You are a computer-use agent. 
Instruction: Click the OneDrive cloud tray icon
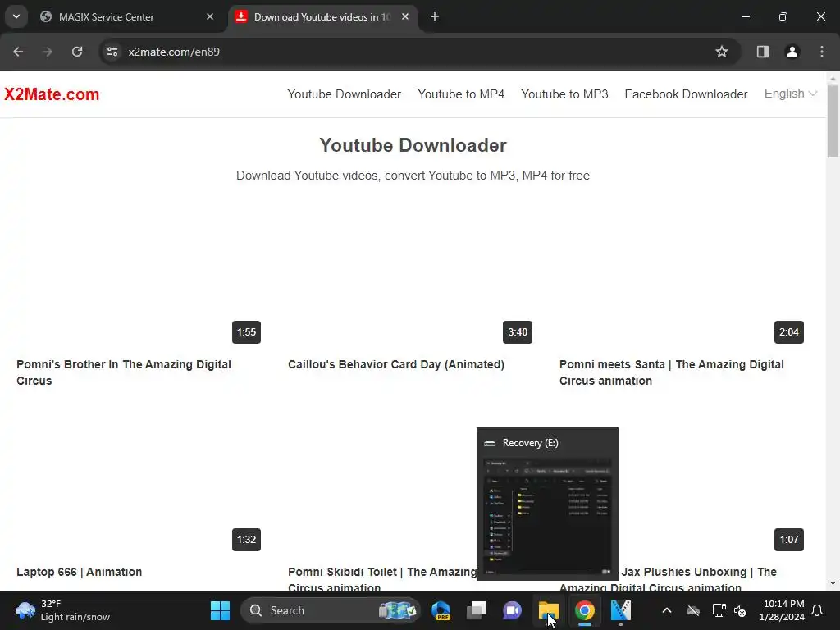[693, 610]
